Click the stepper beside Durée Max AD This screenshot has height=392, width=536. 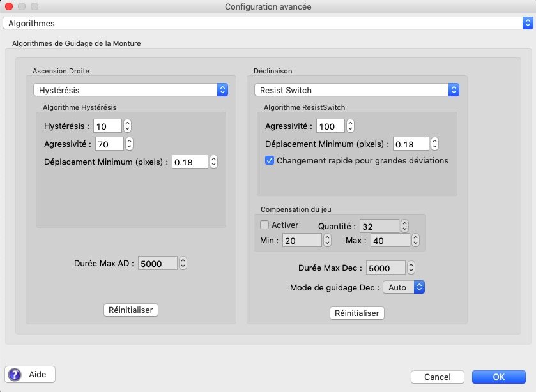click(183, 263)
